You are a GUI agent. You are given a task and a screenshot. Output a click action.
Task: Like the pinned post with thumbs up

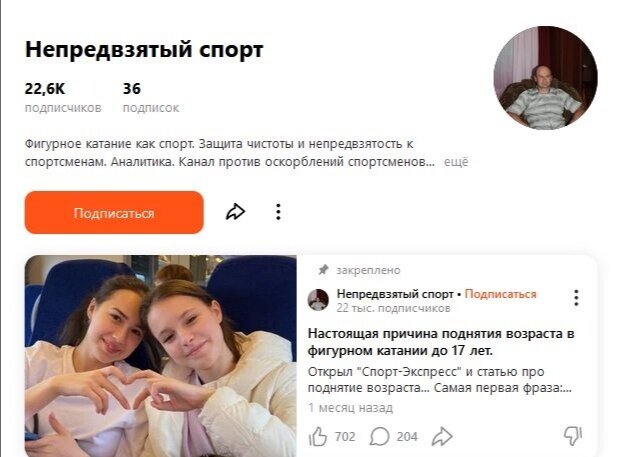(x=318, y=437)
